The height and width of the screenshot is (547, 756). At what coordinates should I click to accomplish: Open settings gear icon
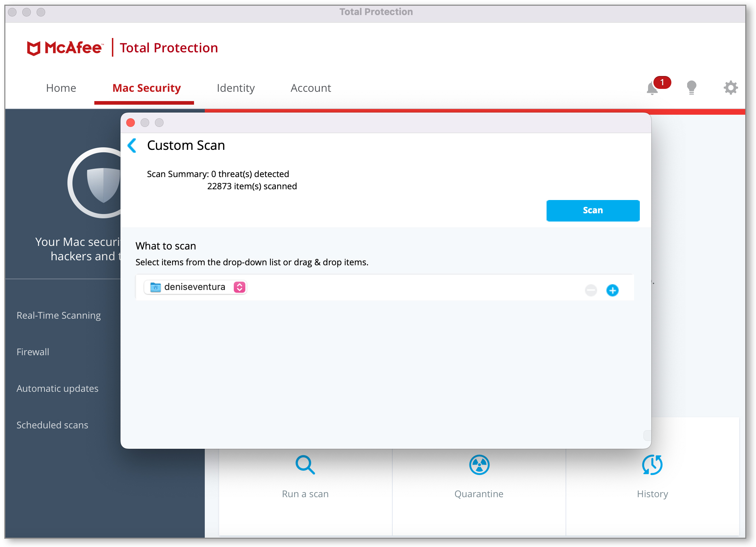(730, 87)
